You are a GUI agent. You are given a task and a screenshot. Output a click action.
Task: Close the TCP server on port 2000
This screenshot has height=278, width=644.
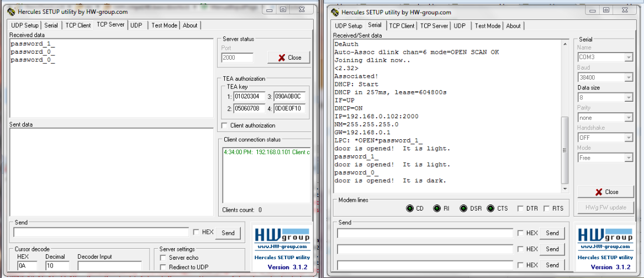[289, 57]
